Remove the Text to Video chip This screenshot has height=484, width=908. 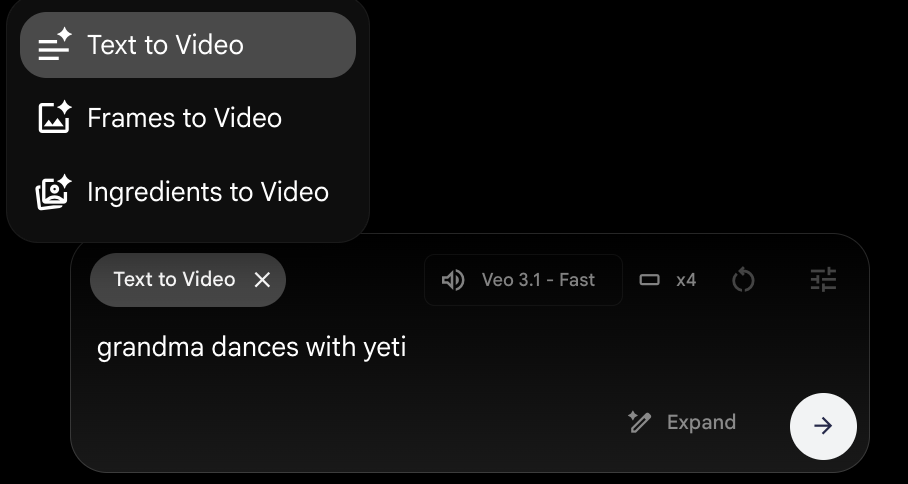[x=263, y=280]
